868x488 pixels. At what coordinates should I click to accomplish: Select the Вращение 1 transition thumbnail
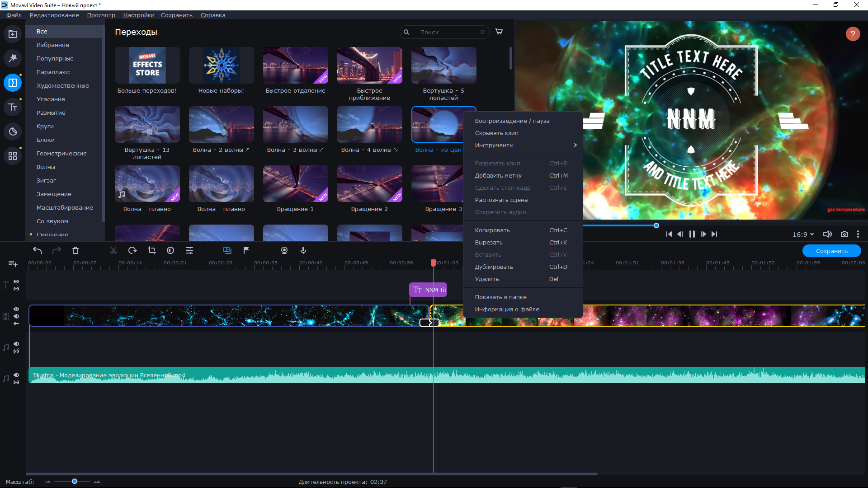(x=295, y=184)
